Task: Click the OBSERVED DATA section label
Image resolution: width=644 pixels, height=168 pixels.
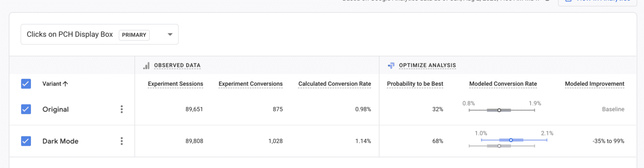Action: click(177, 66)
